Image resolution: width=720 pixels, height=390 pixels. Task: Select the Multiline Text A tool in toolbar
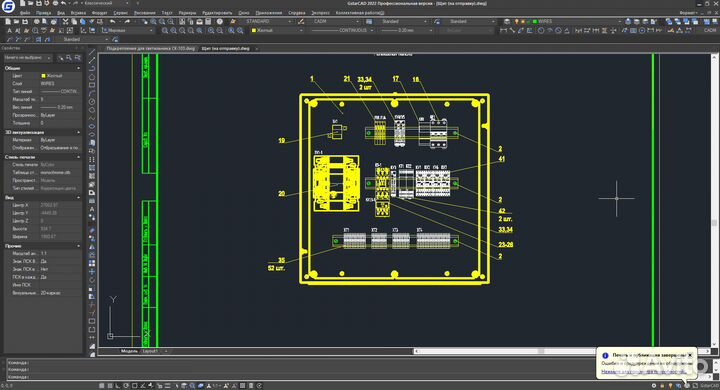(9, 30)
